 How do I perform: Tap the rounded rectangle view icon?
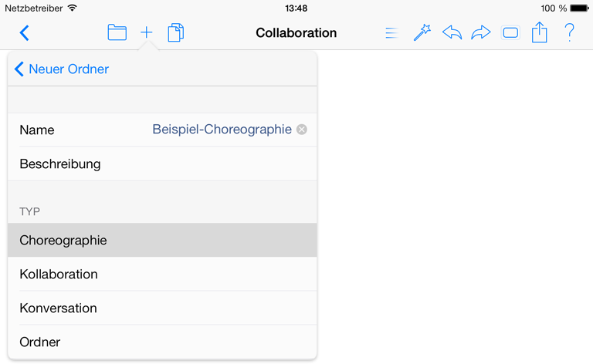click(x=510, y=33)
